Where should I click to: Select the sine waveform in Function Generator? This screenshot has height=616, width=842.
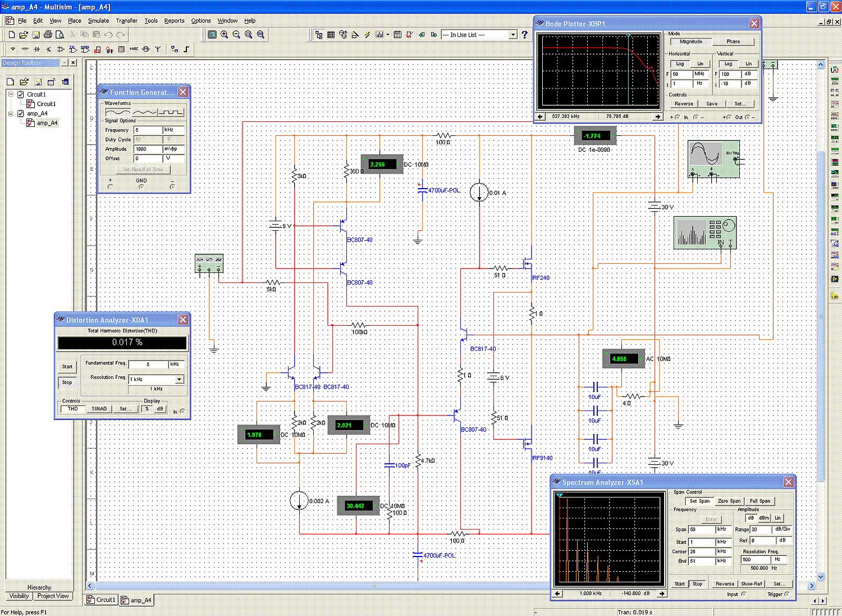pos(117,112)
